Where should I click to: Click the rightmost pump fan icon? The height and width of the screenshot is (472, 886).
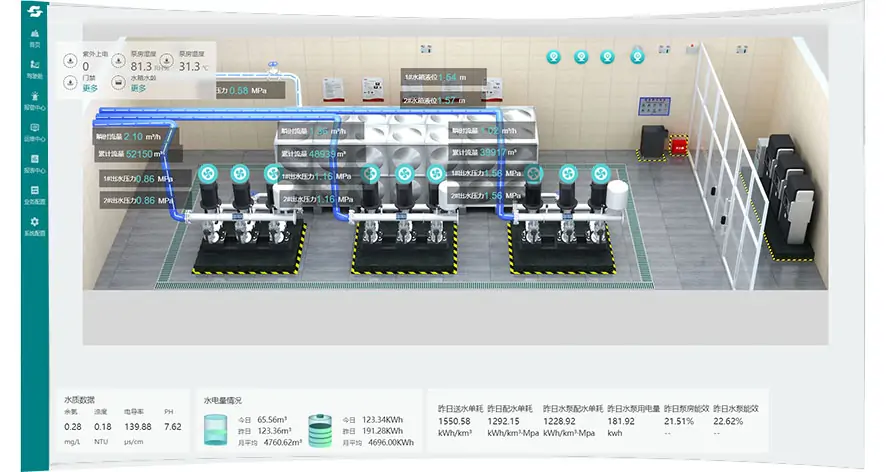[x=599, y=173]
